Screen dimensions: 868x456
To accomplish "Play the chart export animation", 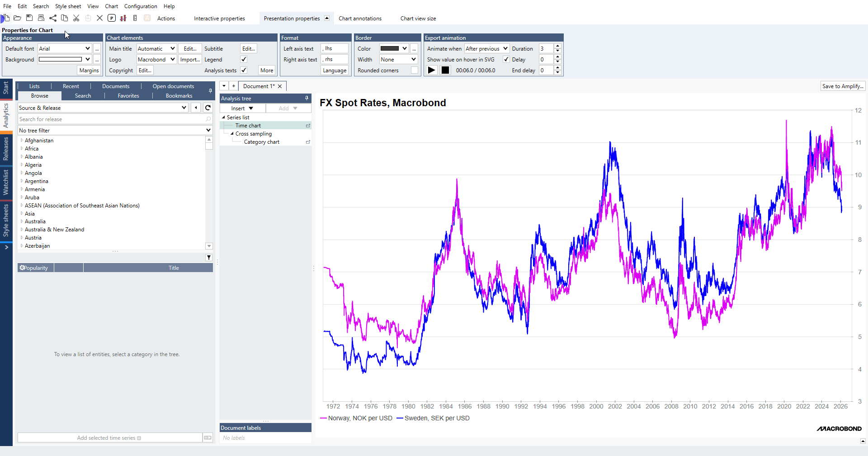I will [x=432, y=70].
